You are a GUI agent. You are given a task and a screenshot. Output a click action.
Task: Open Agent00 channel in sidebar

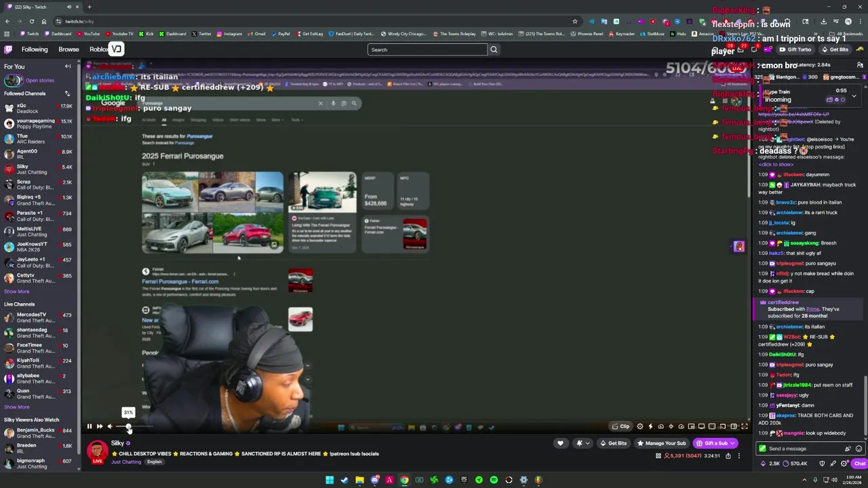click(39, 154)
